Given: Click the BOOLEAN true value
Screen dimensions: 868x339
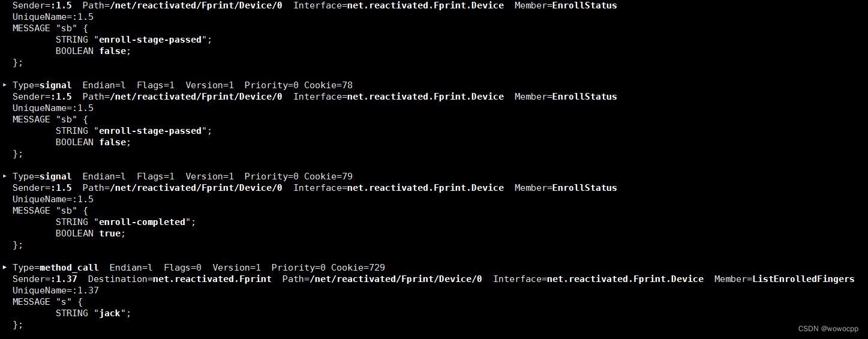Looking at the screenshot, I should (x=109, y=233).
